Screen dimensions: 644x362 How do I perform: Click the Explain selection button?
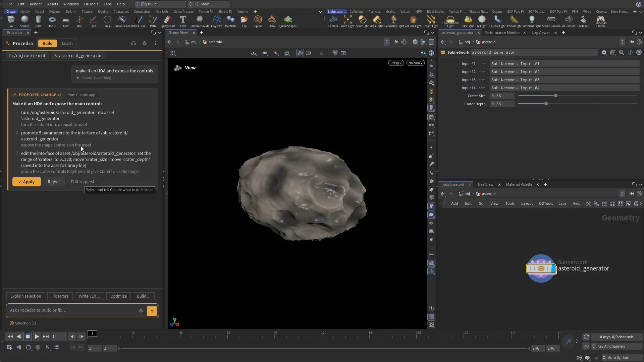[x=25, y=296]
